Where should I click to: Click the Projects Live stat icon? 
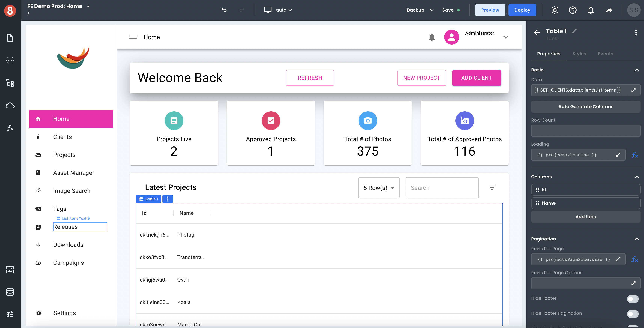coord(174,121)
